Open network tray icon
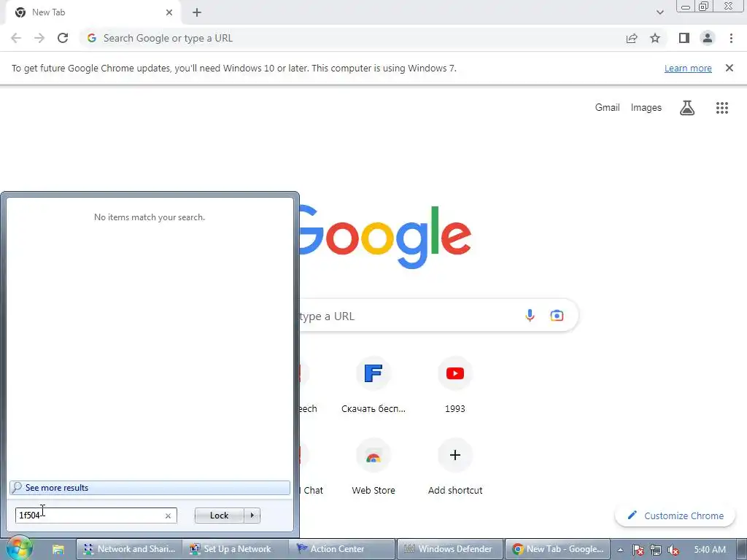 (656, 550)
